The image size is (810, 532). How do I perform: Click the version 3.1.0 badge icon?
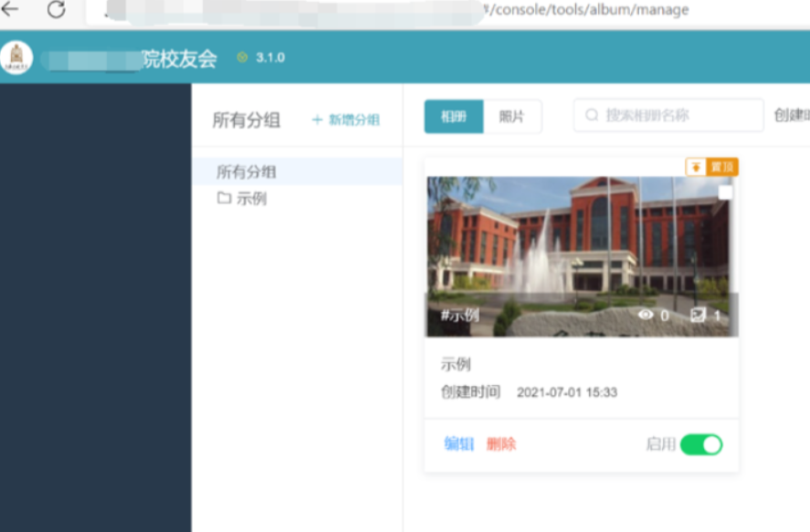pos(242,57)
